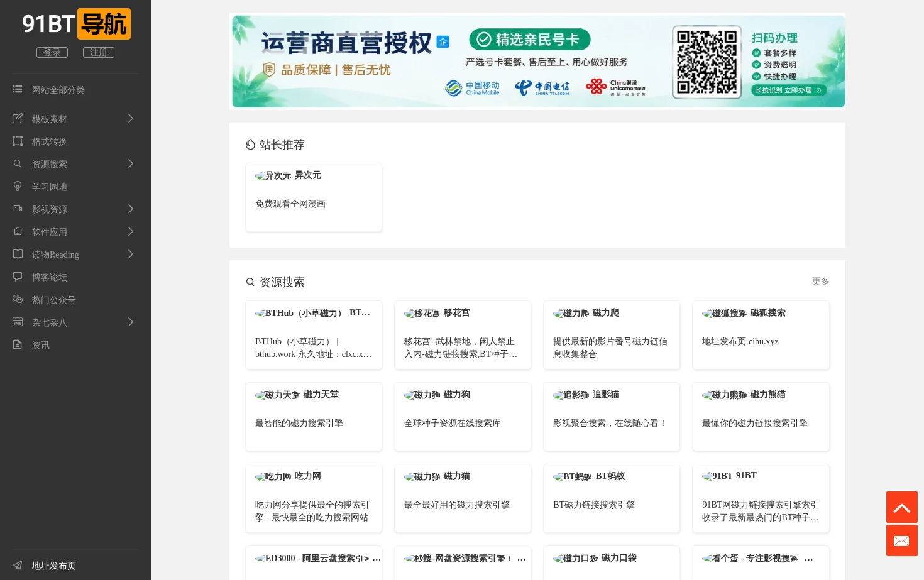
Task: Click the 注册 button
Action: [x=99, y=52]
